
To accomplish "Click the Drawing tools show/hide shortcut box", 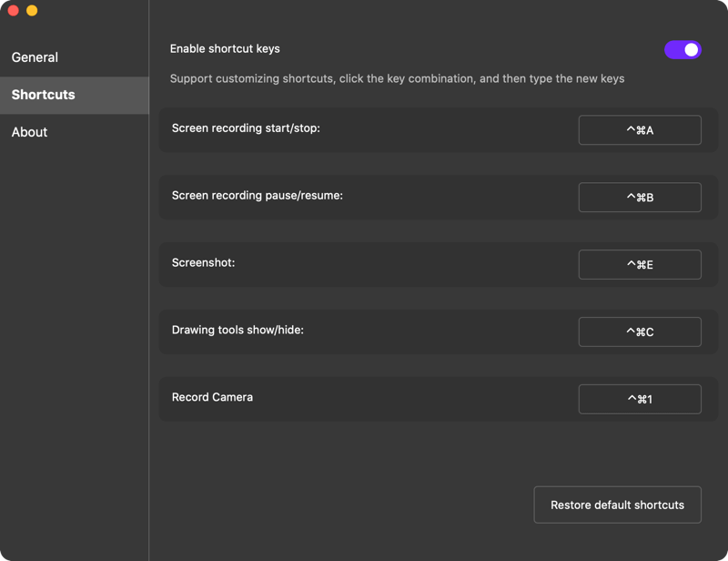I will pyautogui.click(x=640, y=331).
